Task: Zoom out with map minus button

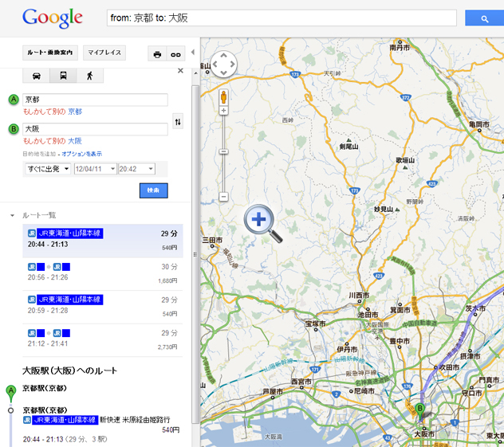Action: (x=224, y=197)
